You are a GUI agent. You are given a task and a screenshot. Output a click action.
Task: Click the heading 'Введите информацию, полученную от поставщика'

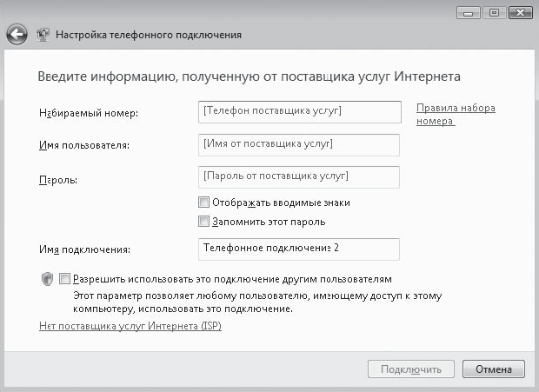coord(196,76)
